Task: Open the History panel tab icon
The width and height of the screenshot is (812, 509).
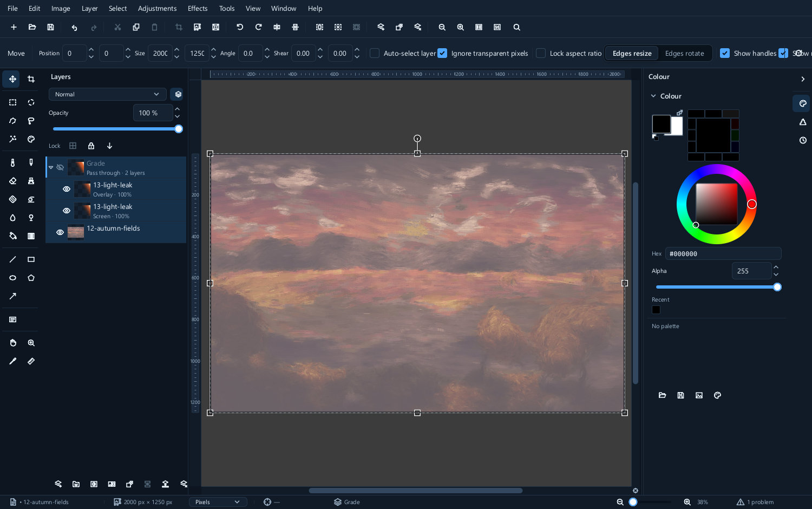Action: pos(802,140)
